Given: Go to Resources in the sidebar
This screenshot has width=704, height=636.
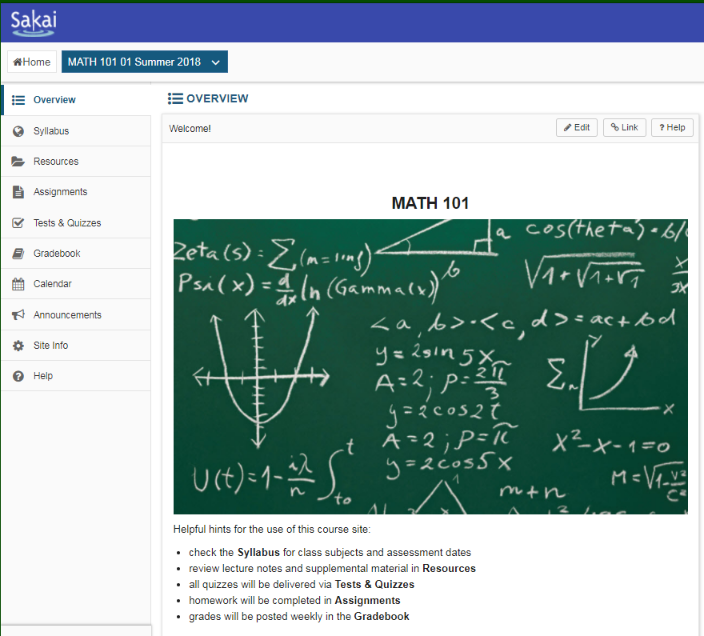Looking at the screenshot, I should [76, 162].
